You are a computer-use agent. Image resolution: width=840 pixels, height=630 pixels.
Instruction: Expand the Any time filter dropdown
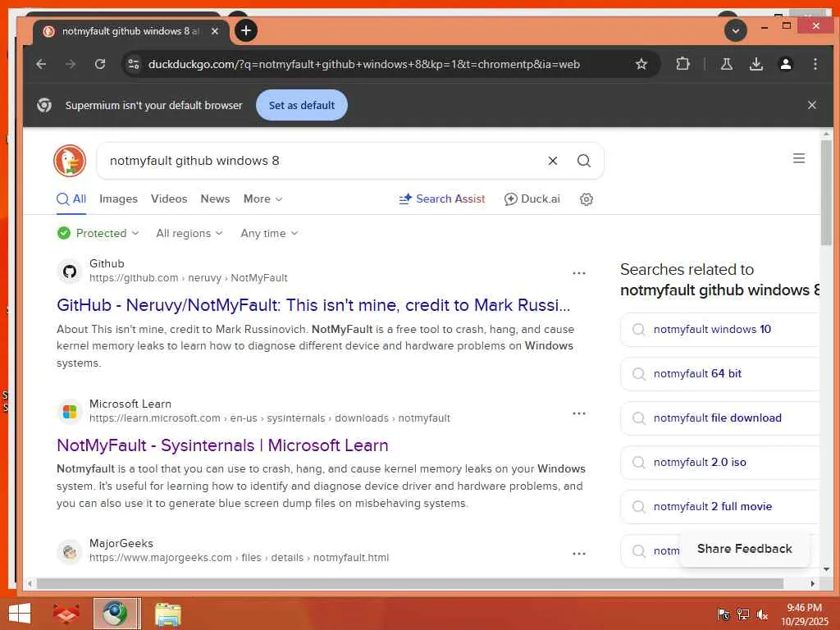point(269,233)
